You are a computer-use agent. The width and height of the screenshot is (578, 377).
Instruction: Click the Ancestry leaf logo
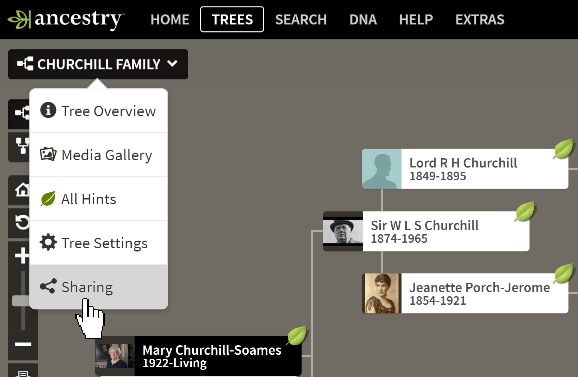click(19, 20)
